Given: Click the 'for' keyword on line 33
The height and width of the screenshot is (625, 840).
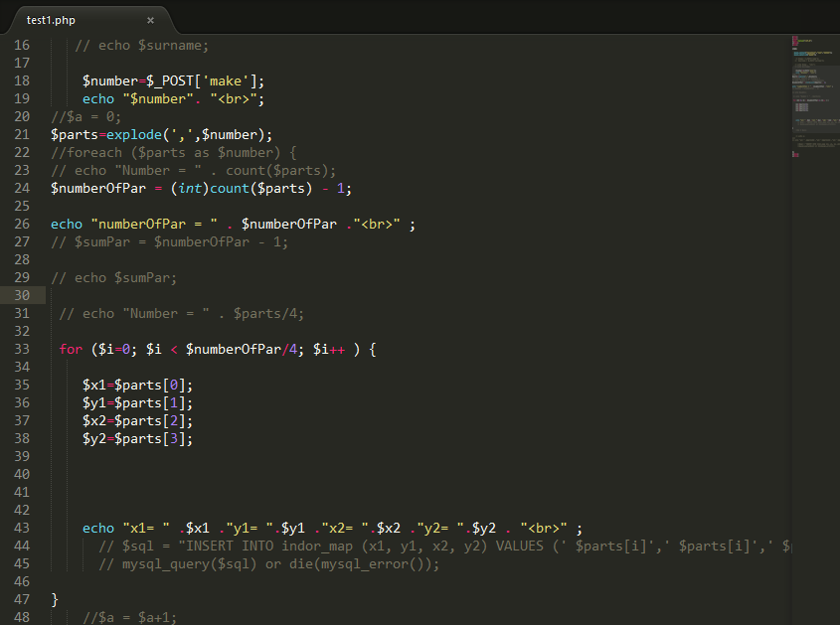Looking at the screenshot, I should pos(71,349).
